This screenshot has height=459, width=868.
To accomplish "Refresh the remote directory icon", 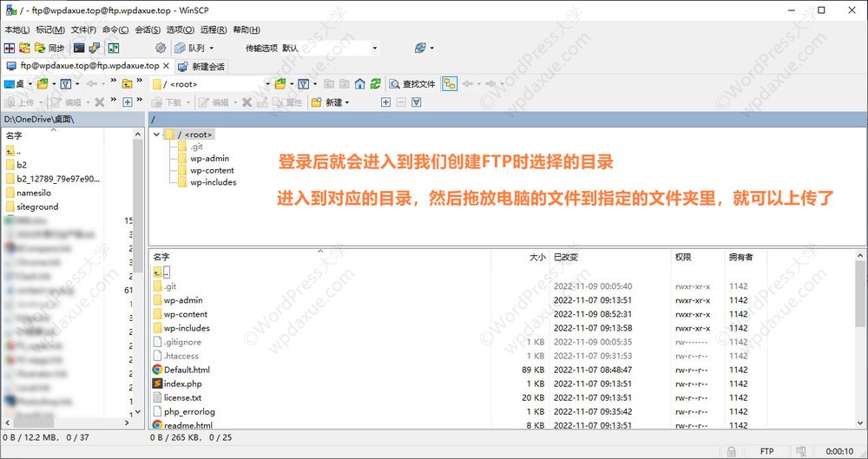I will pyautogui.click(x=376, y=84).
